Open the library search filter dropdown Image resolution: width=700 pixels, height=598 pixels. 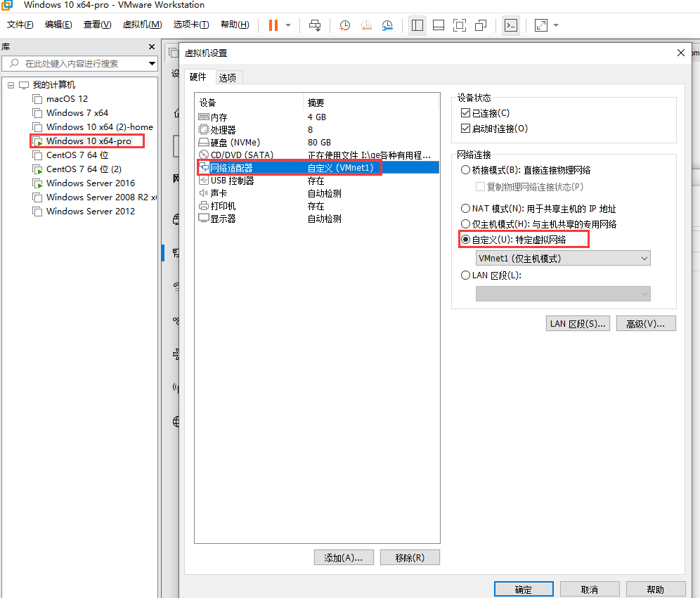[x=153, y=63]
